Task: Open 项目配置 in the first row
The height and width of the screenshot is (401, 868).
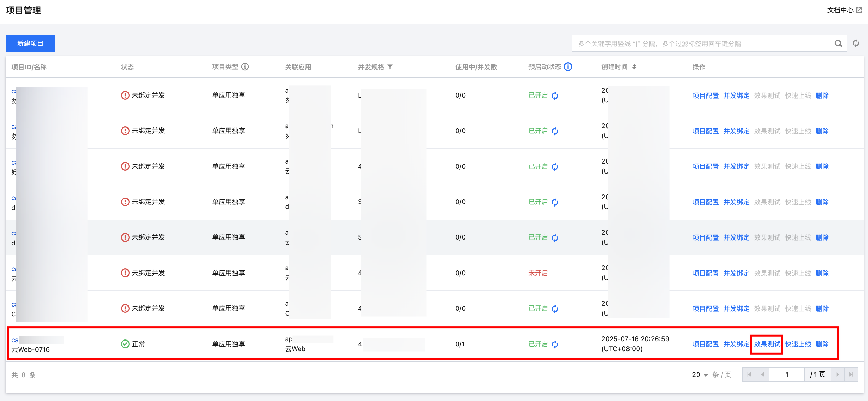Action: tap(705, 96)
